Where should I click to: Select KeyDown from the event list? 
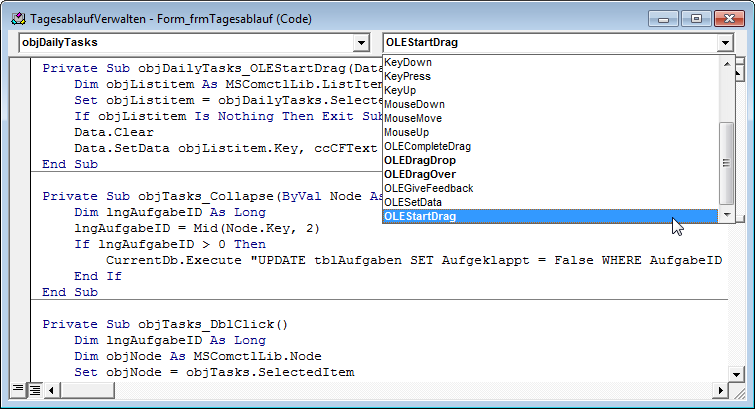pyautogui.click(x=409, y=62)
